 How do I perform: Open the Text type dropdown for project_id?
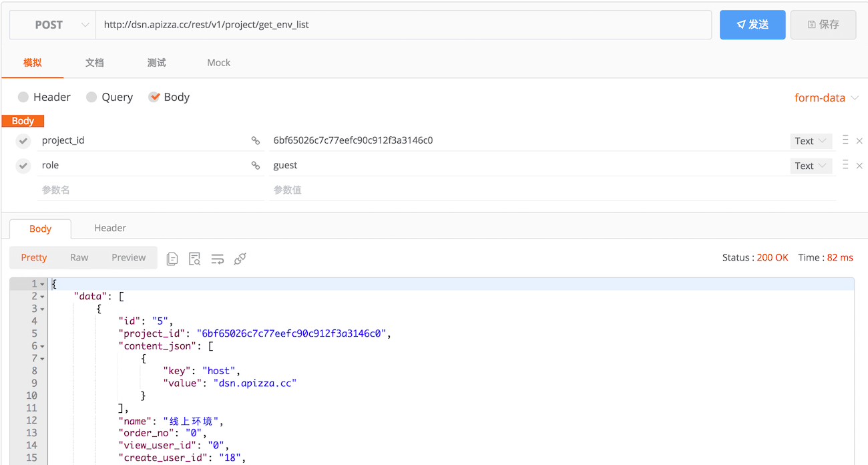(811, 141)
